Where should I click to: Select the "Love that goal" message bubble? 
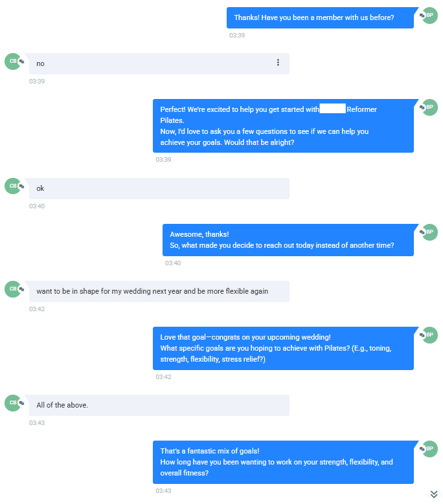pyautogui.click(x=283, y=348)
